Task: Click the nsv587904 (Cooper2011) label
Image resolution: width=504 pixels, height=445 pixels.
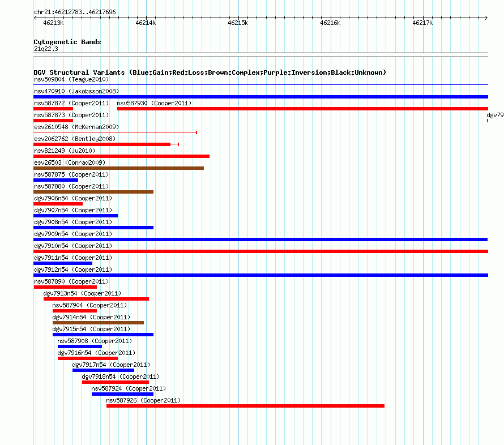Action: [x=89, y=305]
